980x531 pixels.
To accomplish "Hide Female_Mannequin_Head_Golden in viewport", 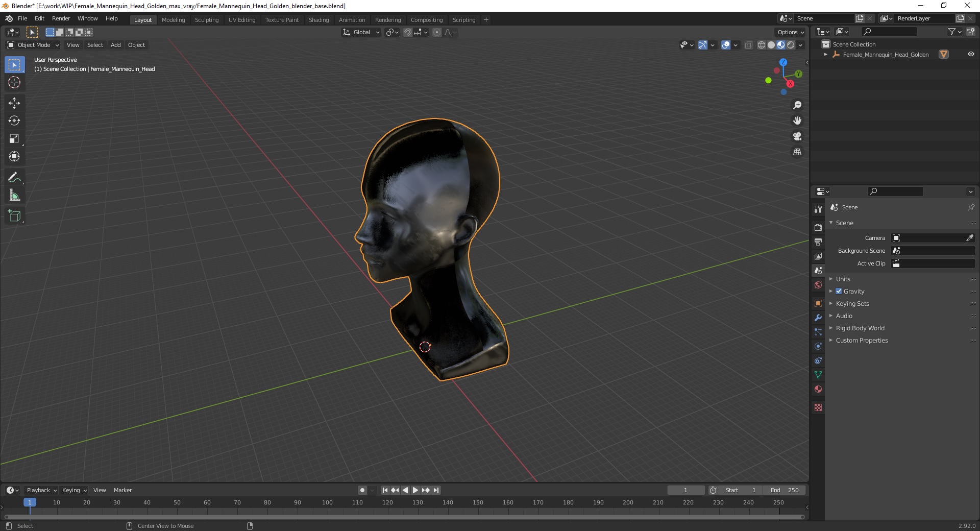I will tap(971, 54).
